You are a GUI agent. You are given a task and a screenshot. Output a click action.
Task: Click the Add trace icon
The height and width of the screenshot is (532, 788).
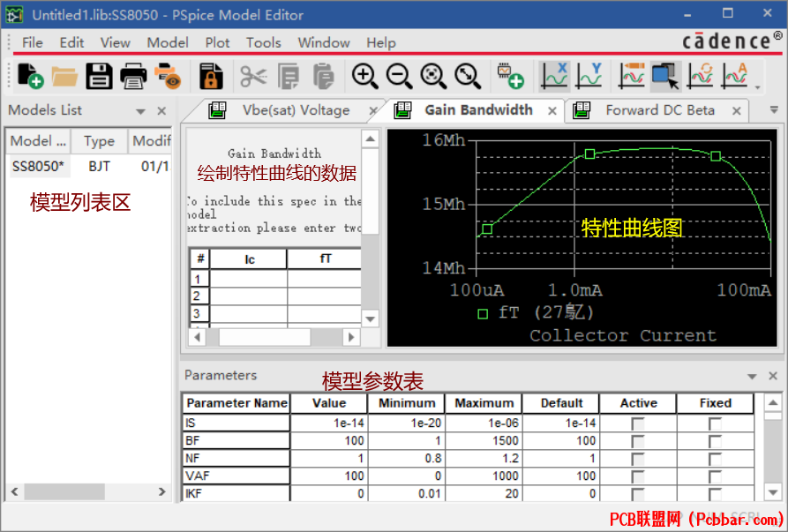[x=632, y=77]
